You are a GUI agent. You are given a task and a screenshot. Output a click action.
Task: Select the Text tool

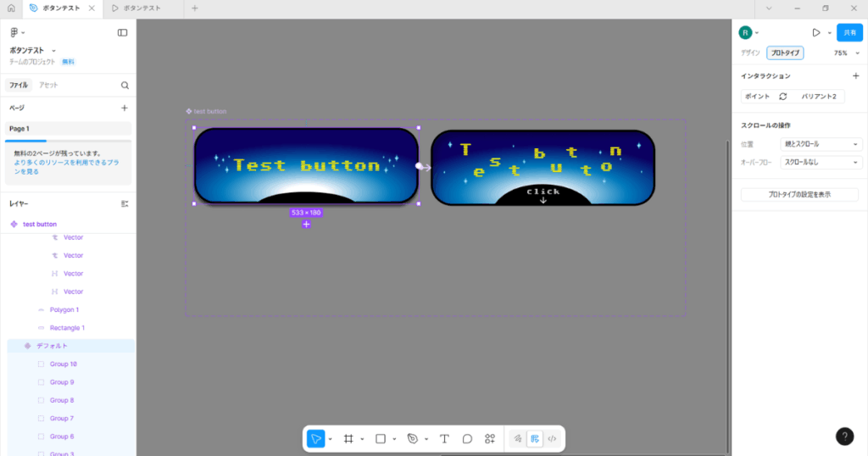(444, 438)
